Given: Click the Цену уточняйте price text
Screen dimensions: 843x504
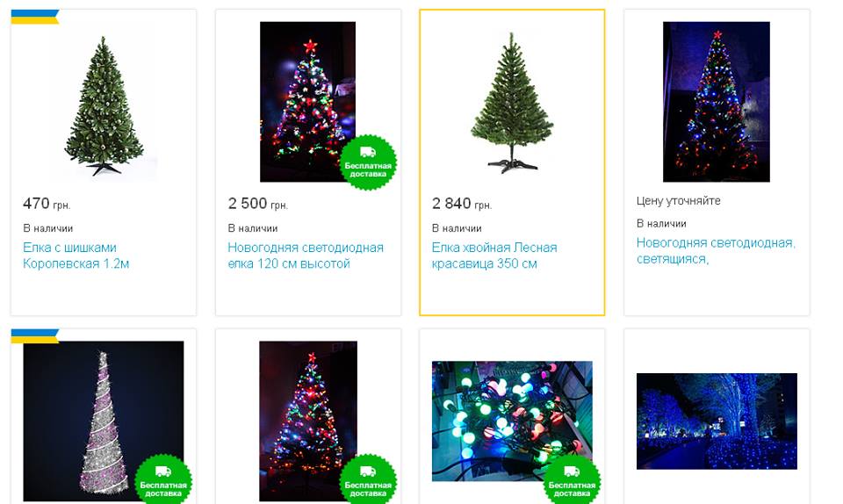Looking at the screenshot, I should coord(679,201).
